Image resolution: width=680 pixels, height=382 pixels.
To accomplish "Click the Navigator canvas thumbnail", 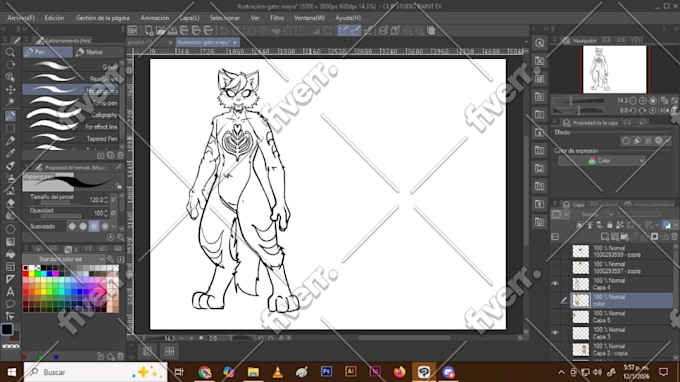I will (x=615, y=70).
